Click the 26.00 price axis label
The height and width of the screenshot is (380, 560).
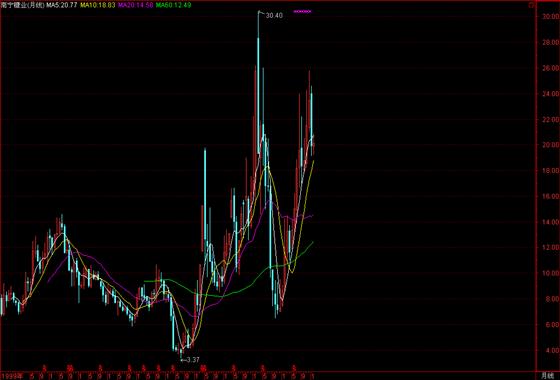(x=550, y=68)
